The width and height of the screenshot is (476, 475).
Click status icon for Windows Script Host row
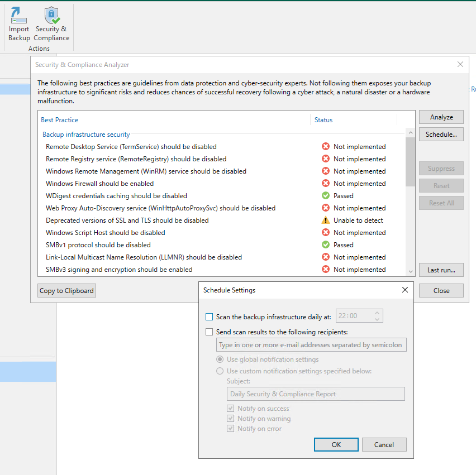[x=325, y=232]
